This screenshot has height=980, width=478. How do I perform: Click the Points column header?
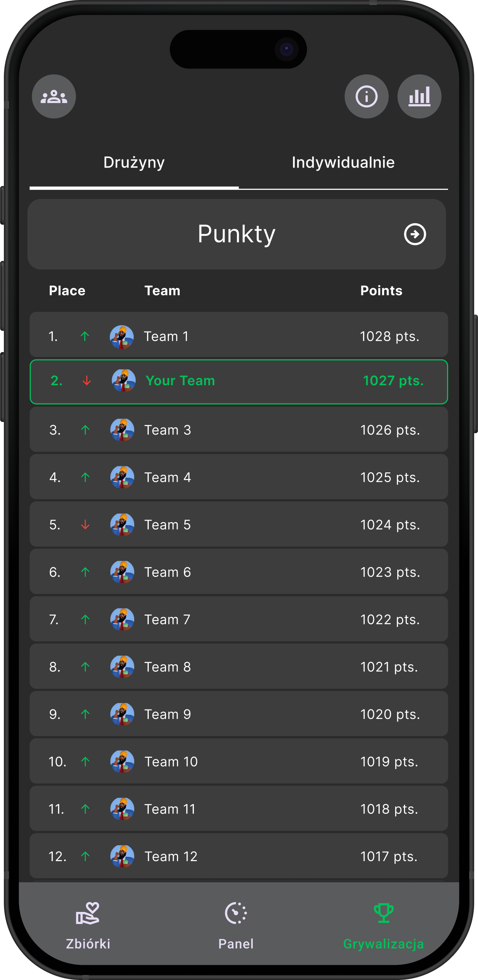pyautogui.click(x=381, y=291)
